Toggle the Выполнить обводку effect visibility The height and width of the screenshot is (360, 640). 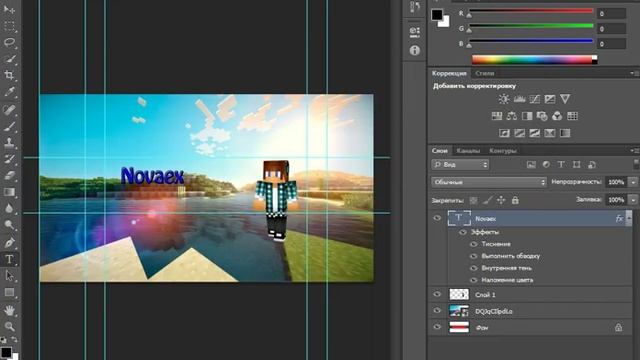pyautogui.click(x=473, y=256)
